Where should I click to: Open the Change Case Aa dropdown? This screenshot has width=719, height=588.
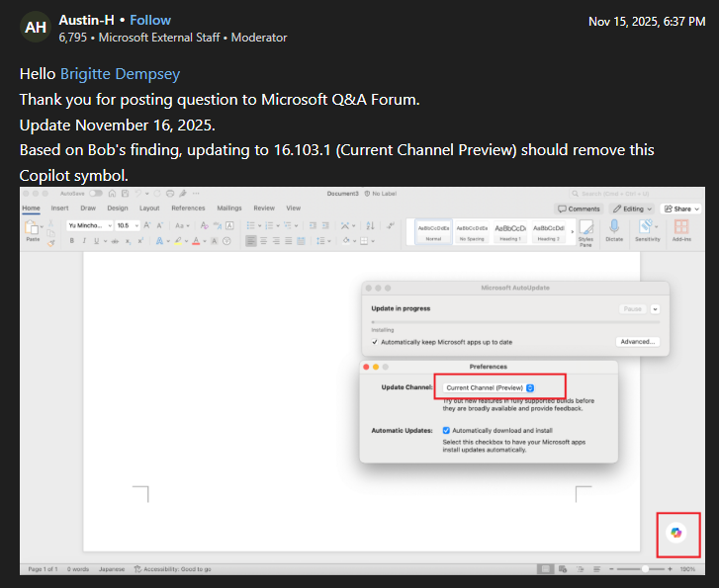coord(182,225)
